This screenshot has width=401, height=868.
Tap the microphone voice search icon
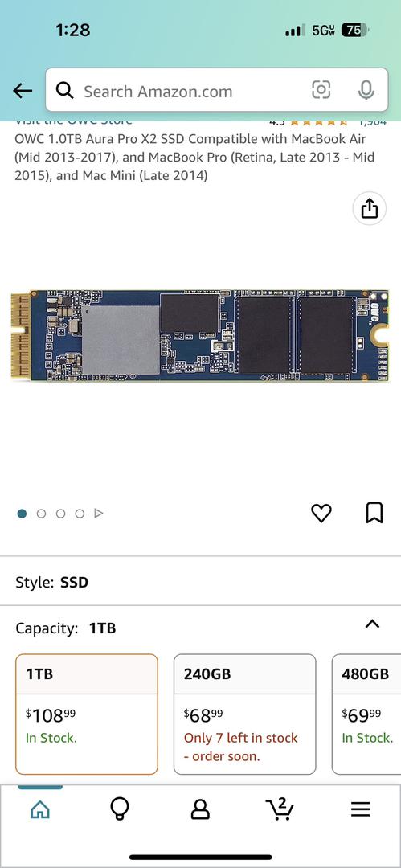click(x=366, y=90)
